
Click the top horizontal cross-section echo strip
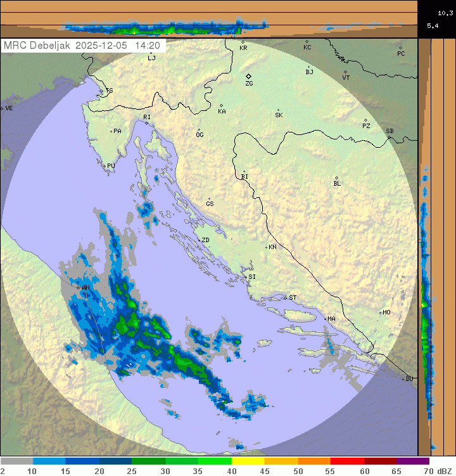tap(166, 28)
